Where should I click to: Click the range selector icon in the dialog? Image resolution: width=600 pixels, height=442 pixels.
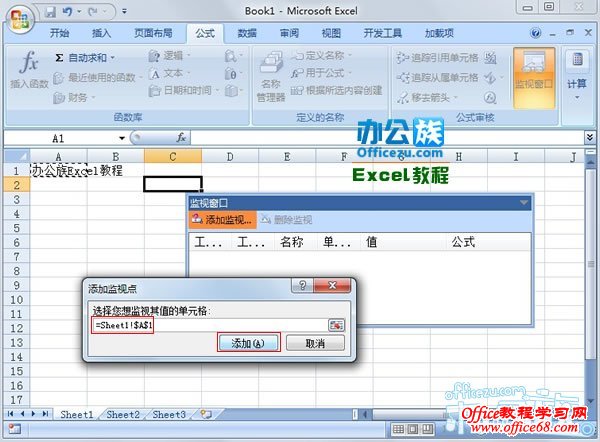[336, 325]
